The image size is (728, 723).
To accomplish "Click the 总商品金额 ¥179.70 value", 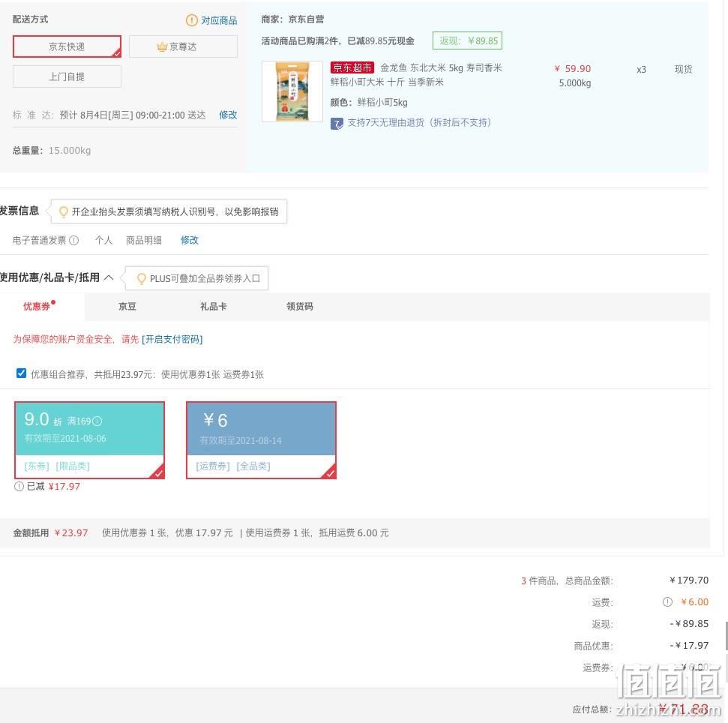I will pyautogui.click(x=689, y=580).
